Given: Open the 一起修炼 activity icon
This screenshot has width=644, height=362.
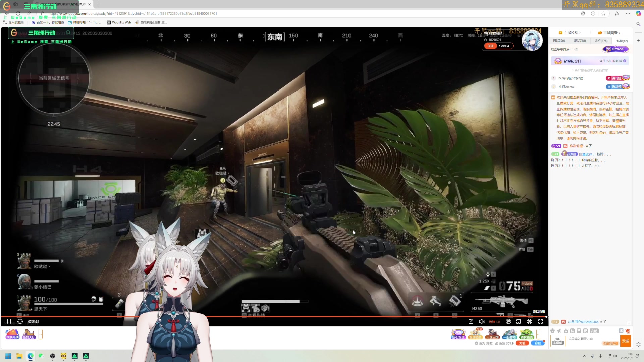Looking at the screenshot, I should pyautogui.click(x=509, y=334).
